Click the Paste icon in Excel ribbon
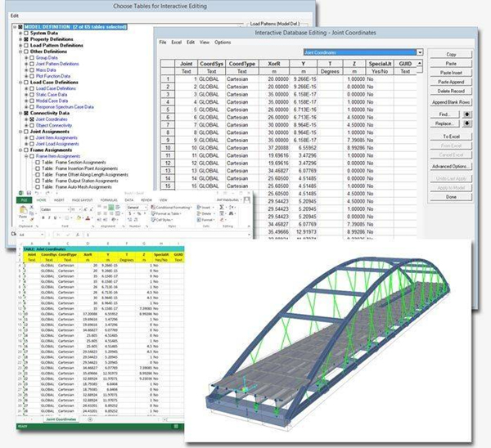491x448 pixels. pyautogui.click(x=23, y=209)
